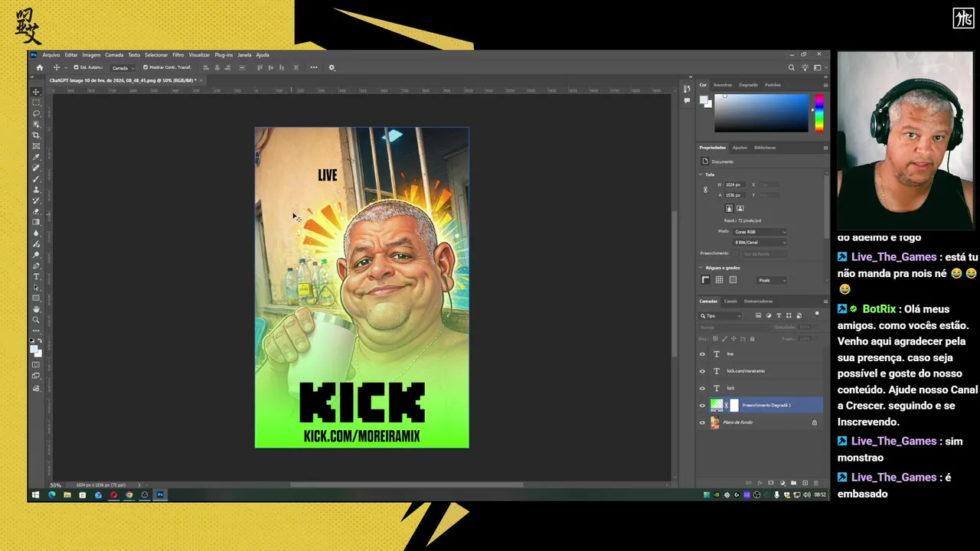Select the Hand tool
This screenshot has height=551, width=980.
point(36,309)
